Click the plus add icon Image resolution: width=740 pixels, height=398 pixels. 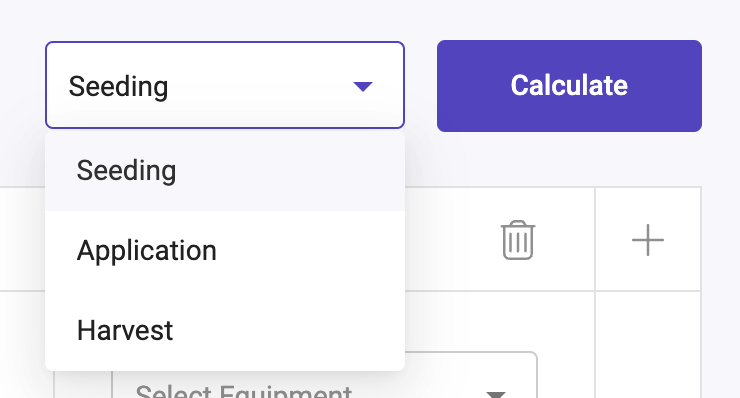pos(648,240)
